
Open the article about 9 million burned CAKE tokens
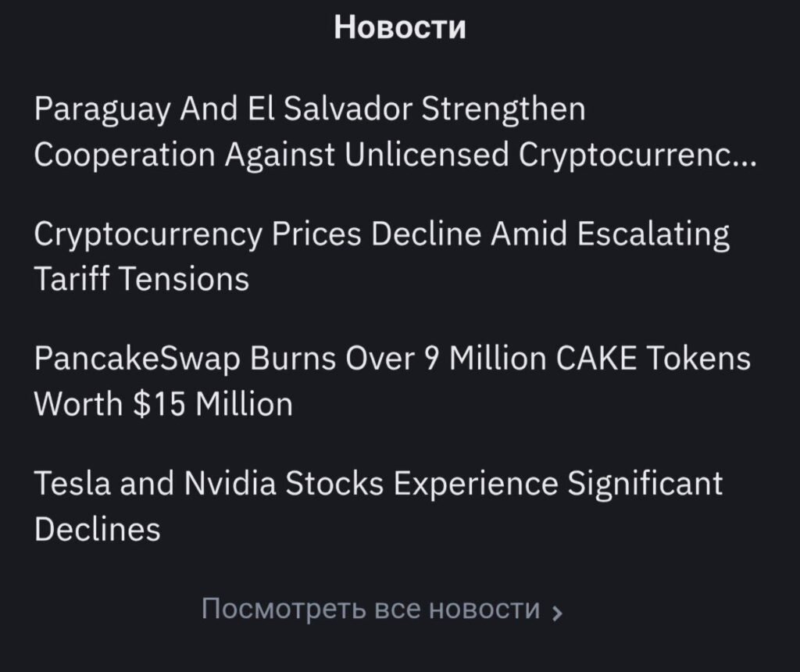coord(391,361)
